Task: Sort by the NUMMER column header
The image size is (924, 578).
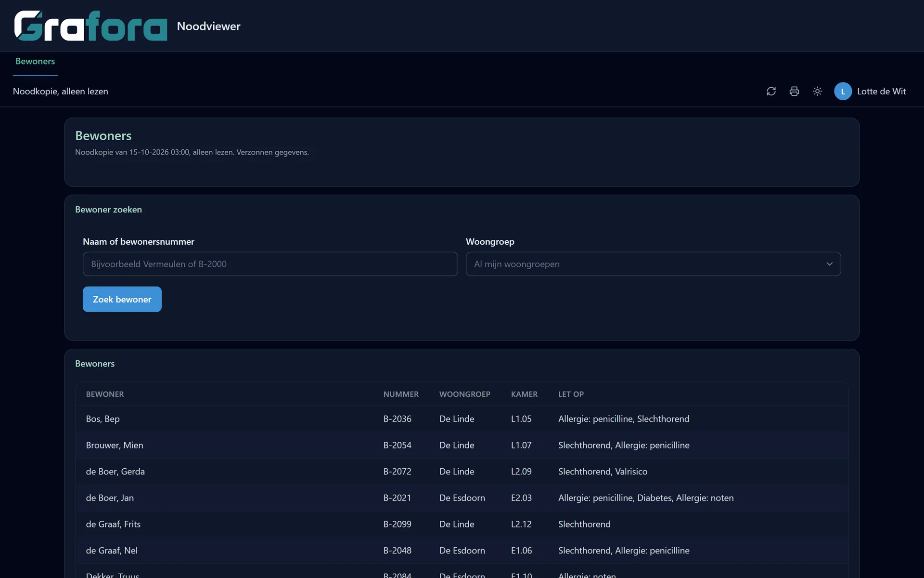Action: click(x=401, y=394)
